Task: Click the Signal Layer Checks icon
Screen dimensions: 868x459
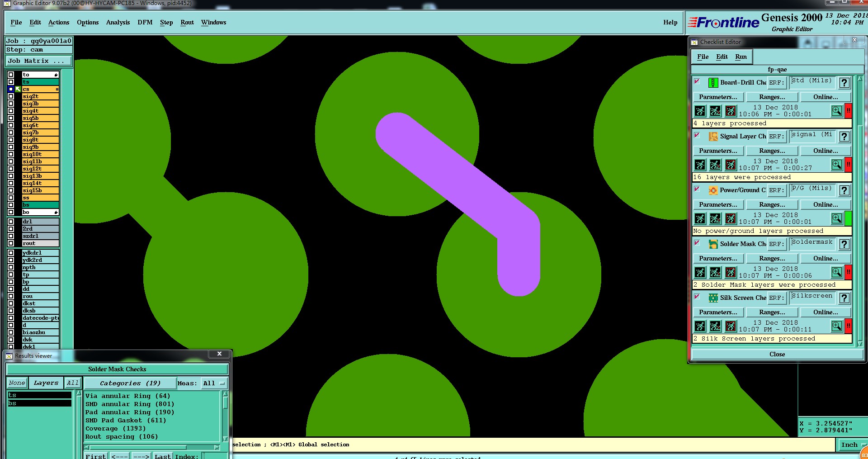Action: 713,137
